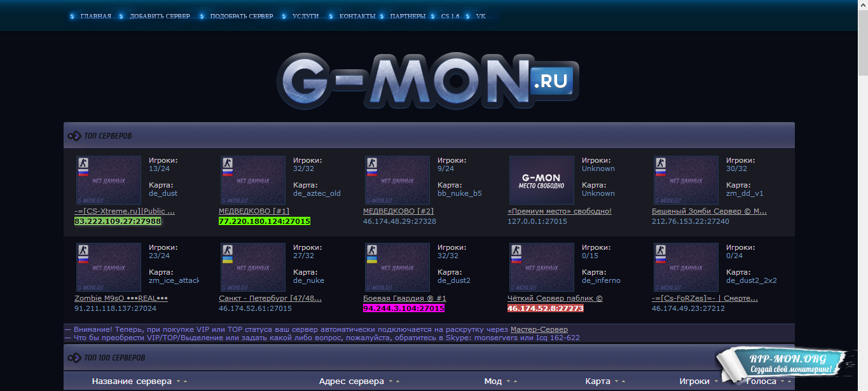This screenshot has width=868, height=391.
Task: Open the КОНТАКТЫ menu item
Action: pos(357,17)
